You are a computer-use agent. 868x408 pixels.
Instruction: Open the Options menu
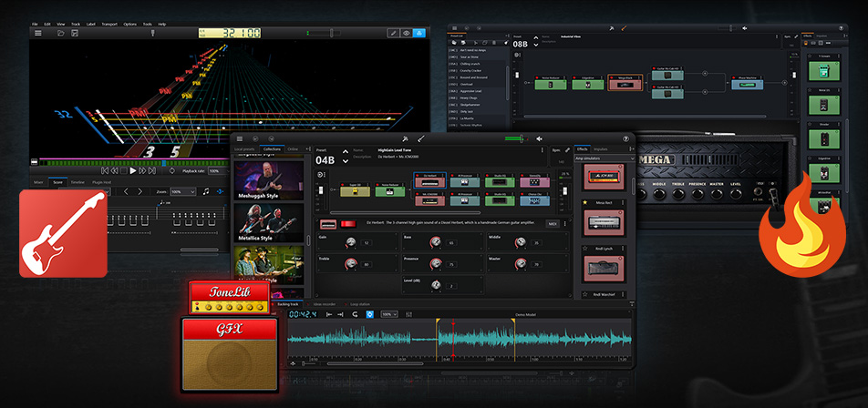coord(130,25)
